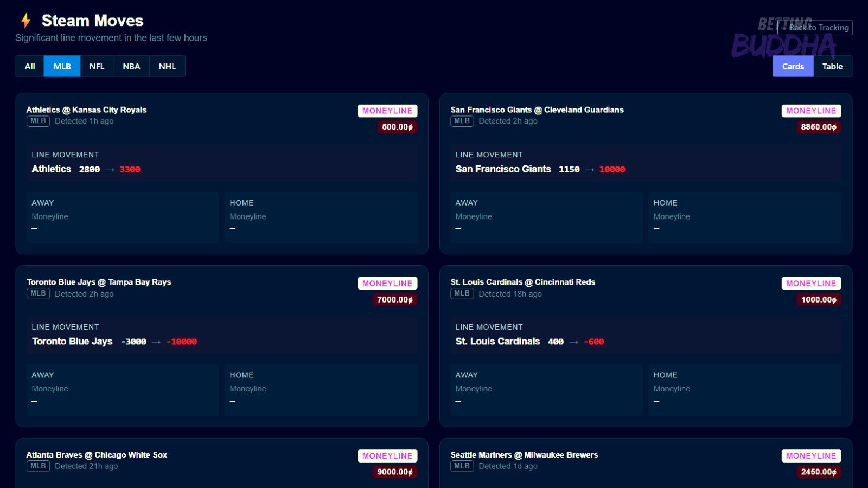This screenshot has width=868, height=488.
Task: Click the Athletics old line value 2800
Action: (90, 169)
